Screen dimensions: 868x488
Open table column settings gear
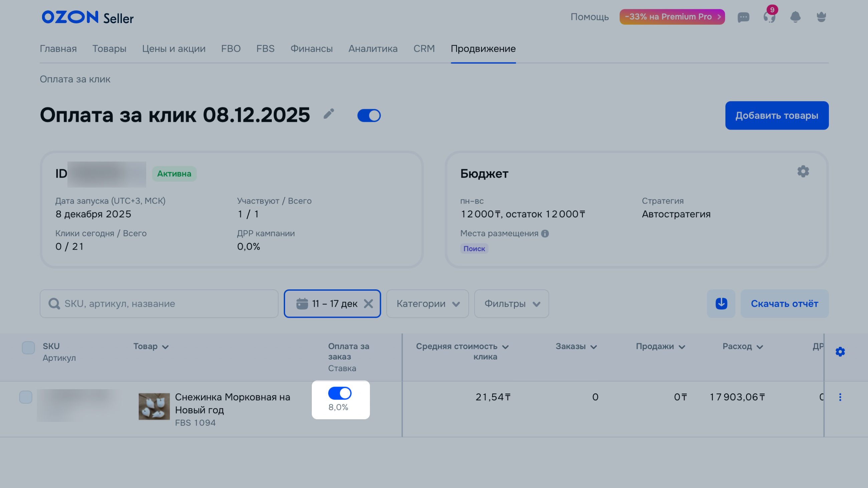pyautogui.click(x=840, y=351)
